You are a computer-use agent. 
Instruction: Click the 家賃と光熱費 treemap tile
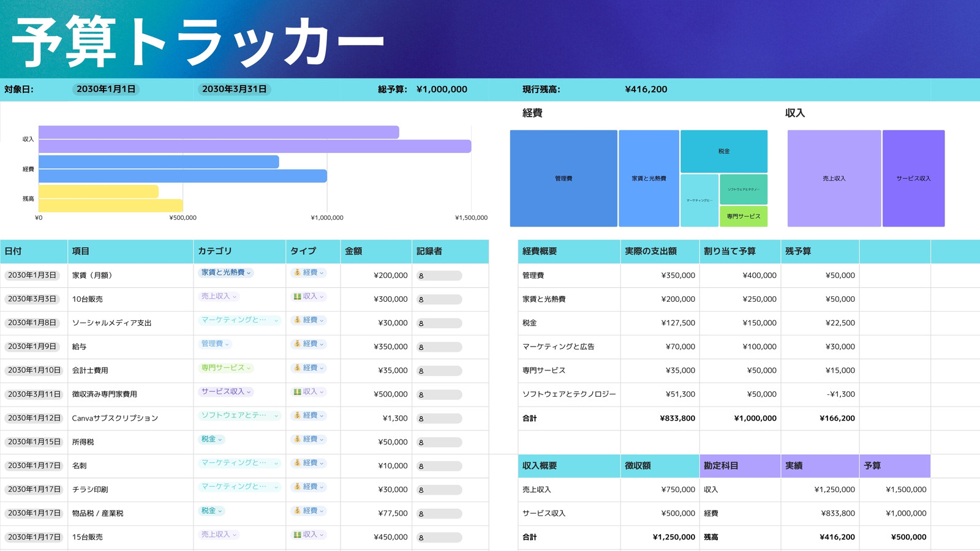point(649,178)
